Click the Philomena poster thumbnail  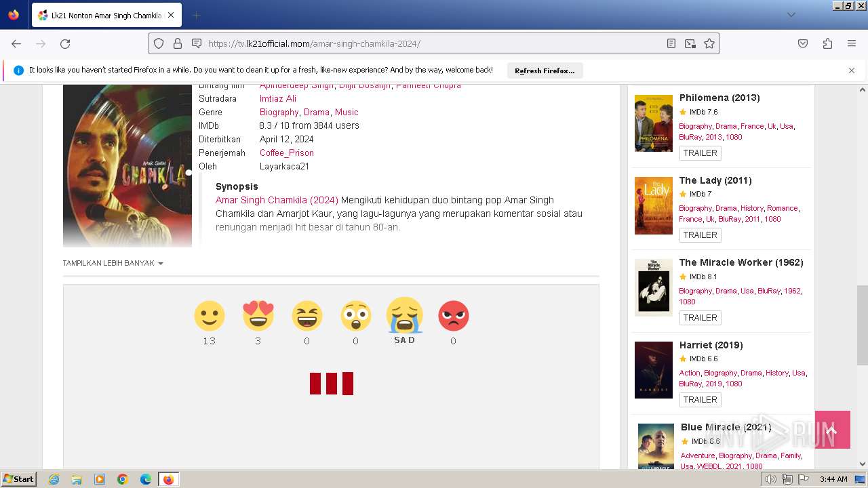(x=654, y=123)
